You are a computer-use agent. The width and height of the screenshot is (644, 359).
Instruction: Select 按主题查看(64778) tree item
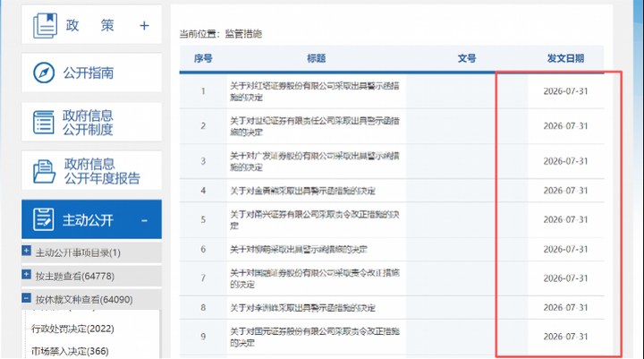75,276
